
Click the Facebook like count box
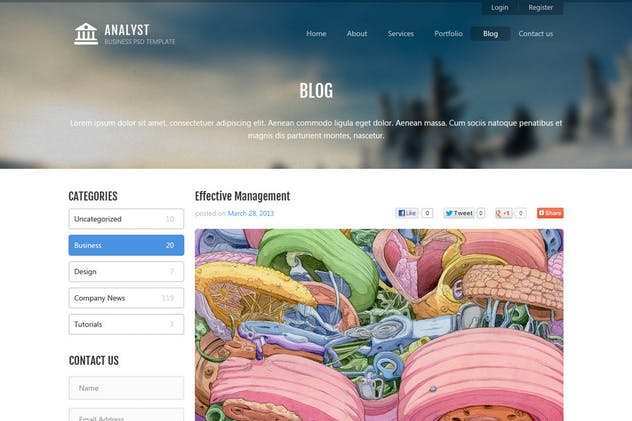[427, 213]
